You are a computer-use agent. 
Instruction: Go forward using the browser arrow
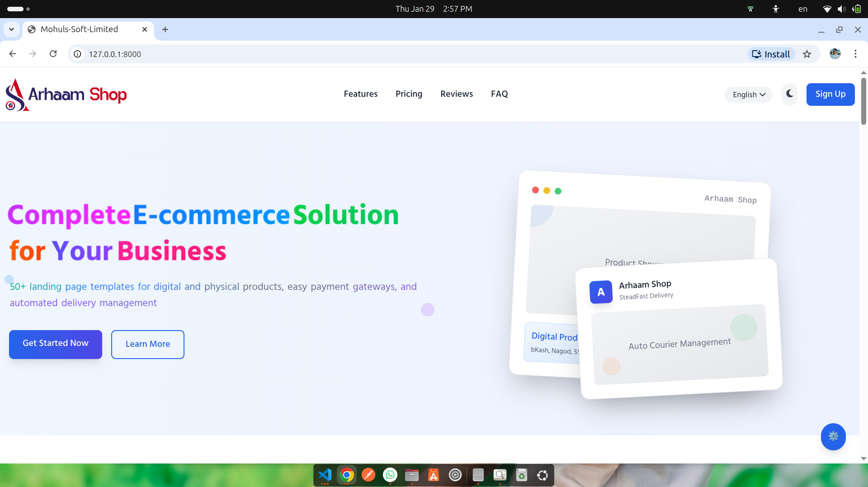(33, 54)
